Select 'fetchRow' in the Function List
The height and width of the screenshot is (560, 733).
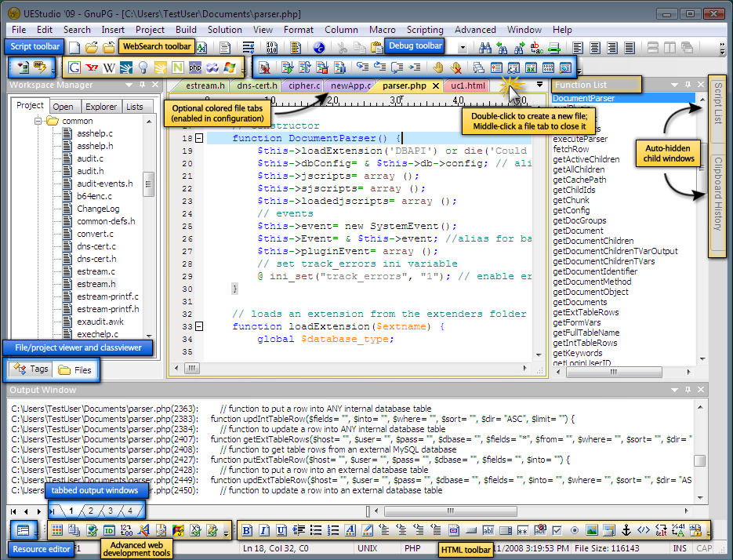coord(571,149)
